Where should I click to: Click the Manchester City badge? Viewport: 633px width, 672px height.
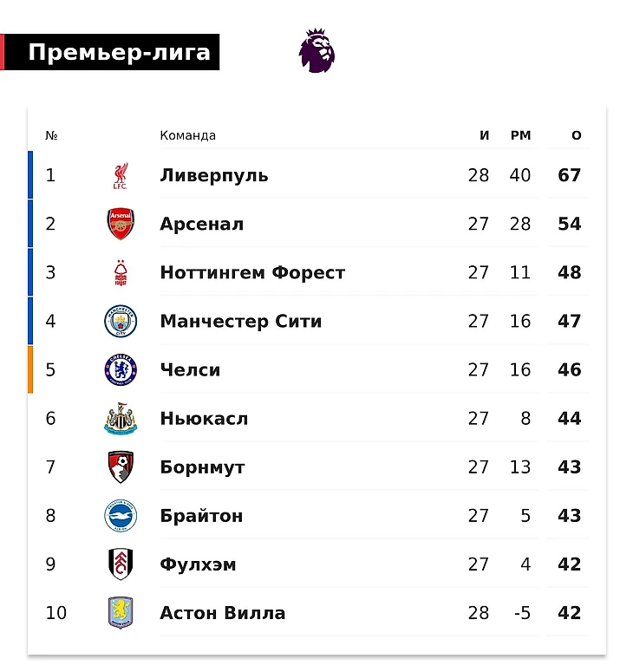point(121,321)
